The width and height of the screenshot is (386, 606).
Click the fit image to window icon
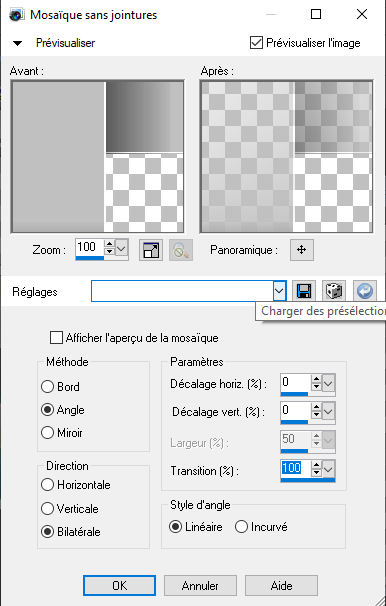(x=151, y=250)
